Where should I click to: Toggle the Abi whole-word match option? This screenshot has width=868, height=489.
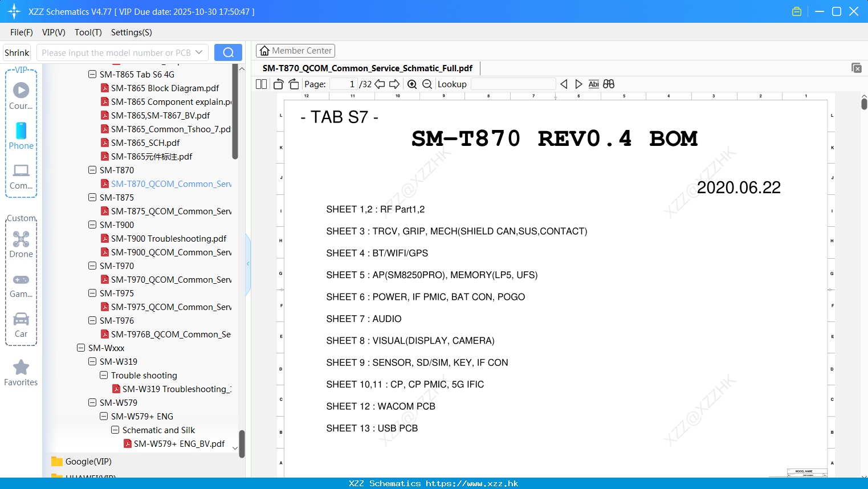click(x=593, y=84)
